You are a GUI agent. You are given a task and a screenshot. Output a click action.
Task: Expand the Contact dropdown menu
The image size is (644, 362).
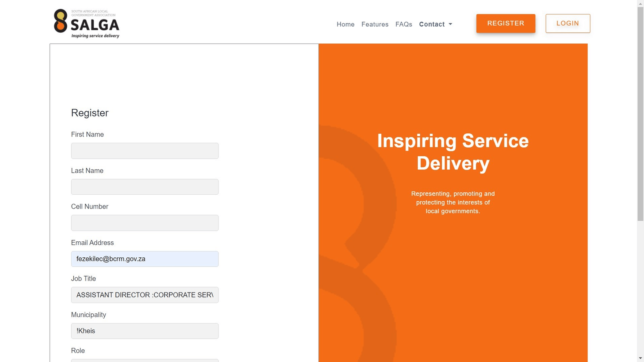[x=435, y=25]
